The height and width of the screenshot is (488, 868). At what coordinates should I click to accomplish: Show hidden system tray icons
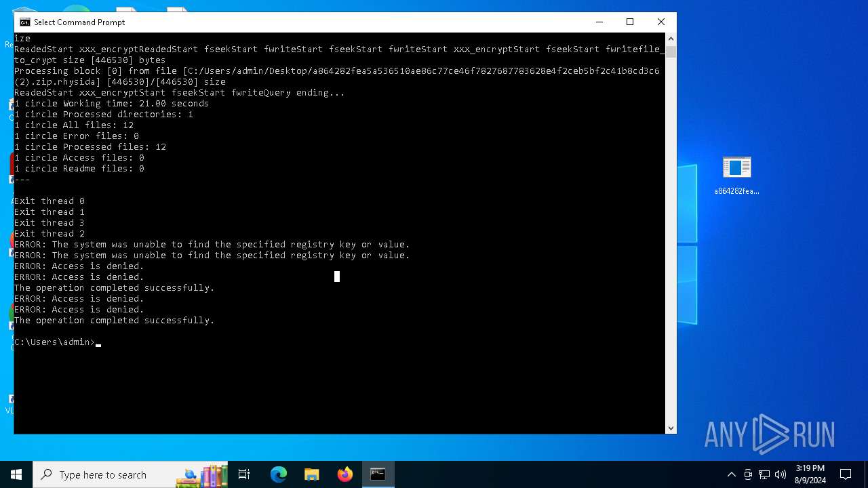(x=731, y=474)
